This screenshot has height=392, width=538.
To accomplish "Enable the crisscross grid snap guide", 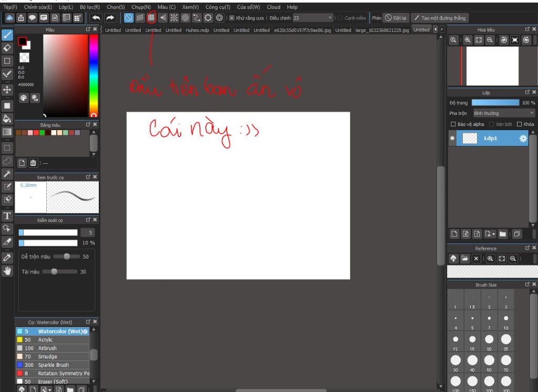I will click(x=151, y=18).
